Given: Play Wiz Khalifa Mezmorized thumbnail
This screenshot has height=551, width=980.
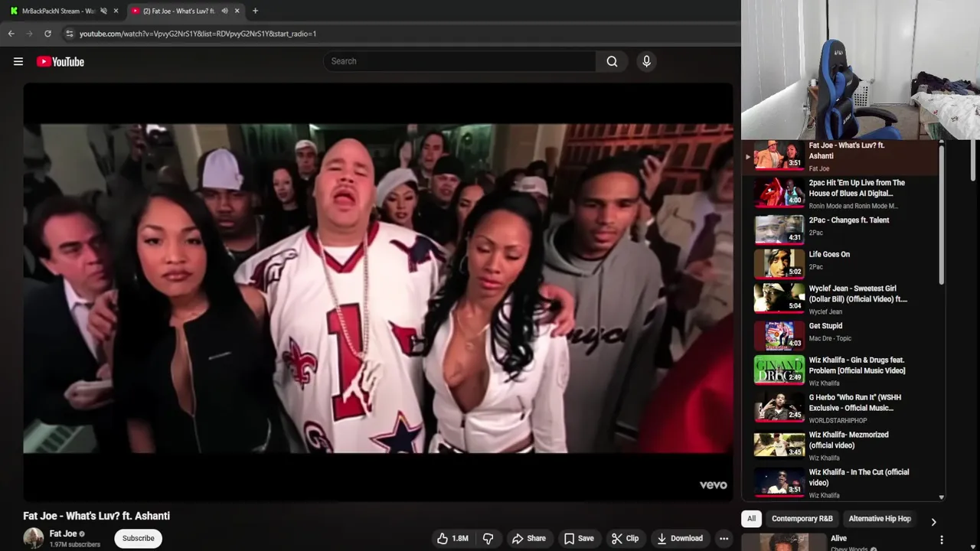Looking at the screenshot, I should tap(779, 445).
